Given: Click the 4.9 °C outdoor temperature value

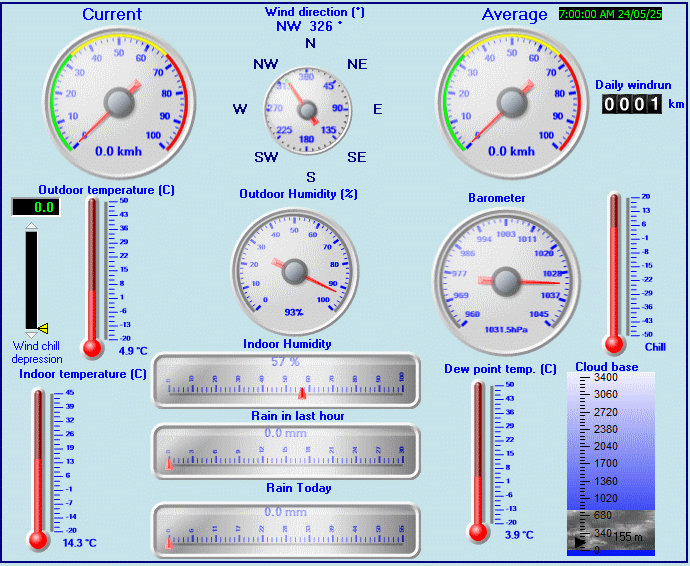Looking at the screenshot, I should [x=133, y=351].
